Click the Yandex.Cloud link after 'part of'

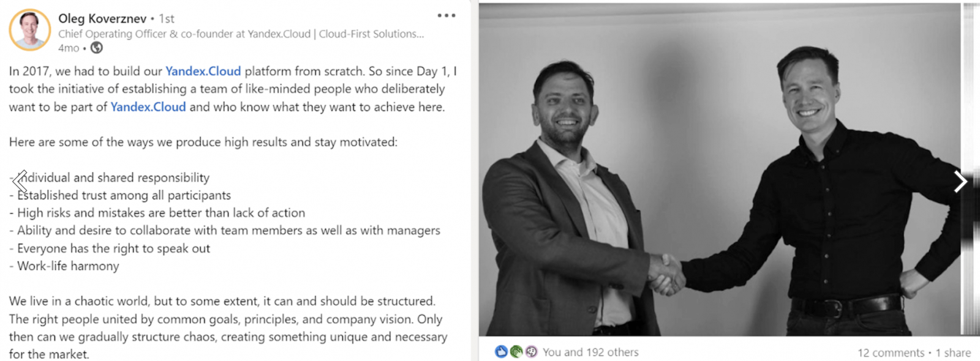[x=148, y=106]
